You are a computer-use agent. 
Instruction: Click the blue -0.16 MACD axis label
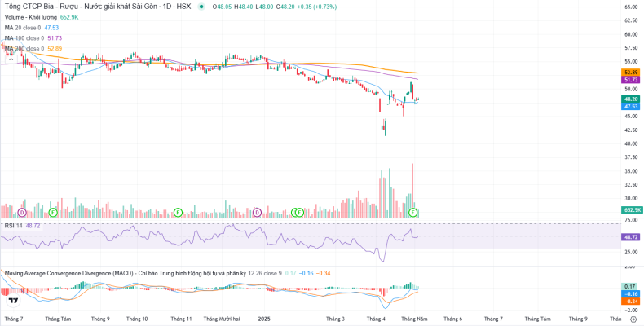tap(630, 294)
